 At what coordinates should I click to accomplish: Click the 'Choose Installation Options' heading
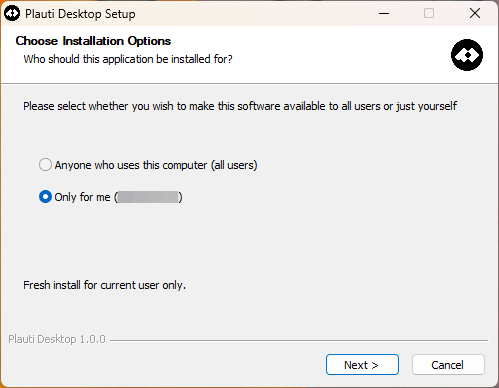(x=93, y=41)
